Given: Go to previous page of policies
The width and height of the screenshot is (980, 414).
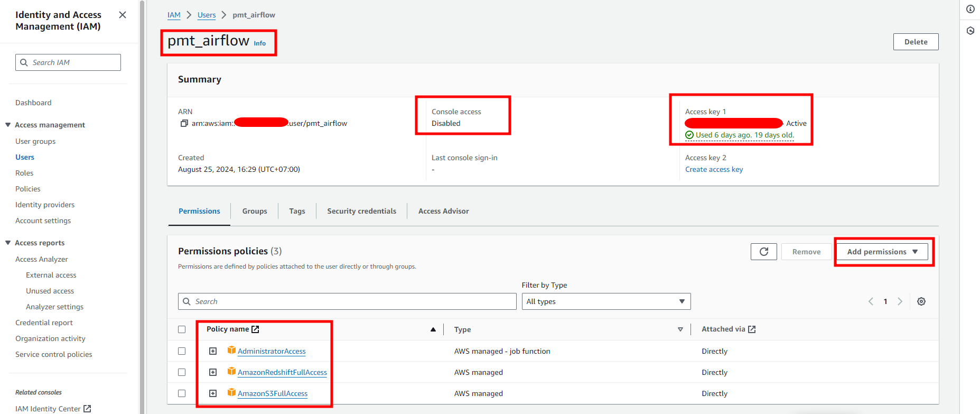Looking at the screenshot, I should pos(871,301).
